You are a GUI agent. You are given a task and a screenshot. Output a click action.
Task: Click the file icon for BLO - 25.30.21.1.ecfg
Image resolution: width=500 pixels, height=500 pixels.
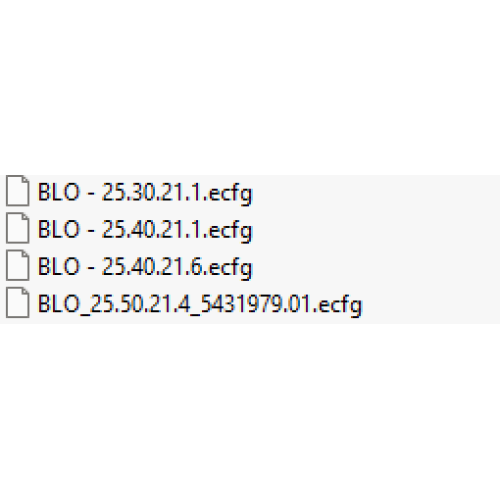(18, 191)
